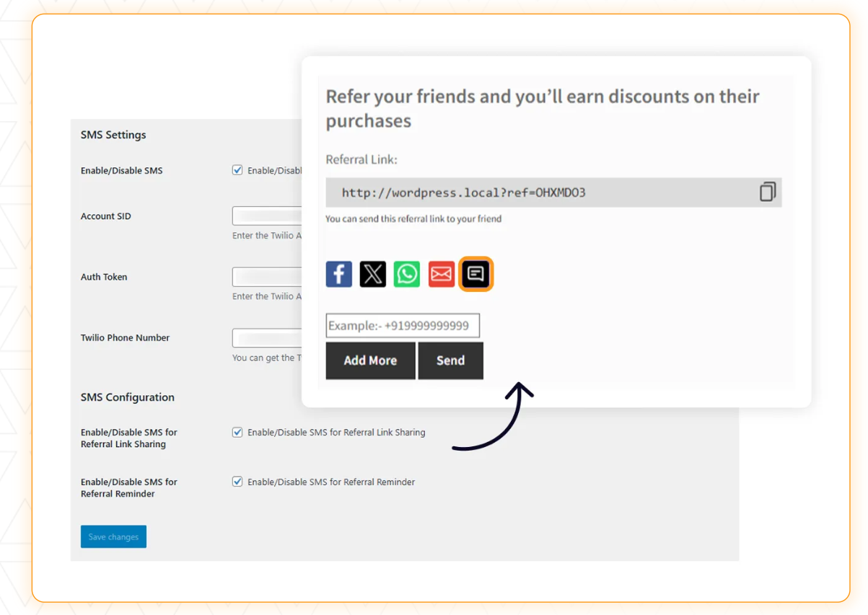Select the highlighted SMS sharing icon
The image size is (868, 615).
pos(475,273)
